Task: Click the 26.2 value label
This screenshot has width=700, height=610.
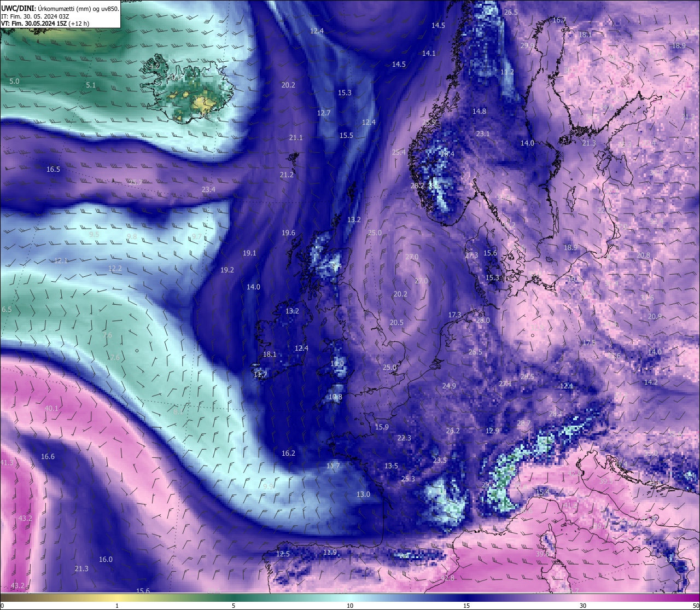Action: point(453,431)
